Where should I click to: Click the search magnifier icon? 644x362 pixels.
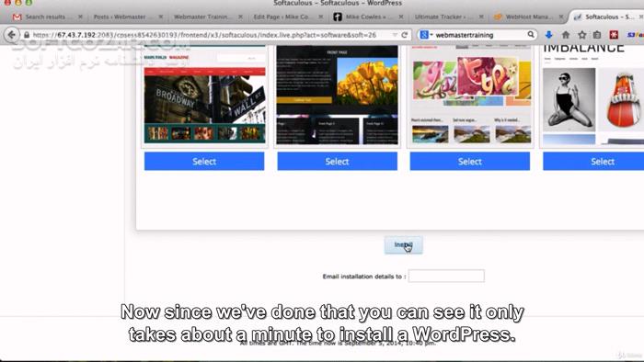[531, 34]
